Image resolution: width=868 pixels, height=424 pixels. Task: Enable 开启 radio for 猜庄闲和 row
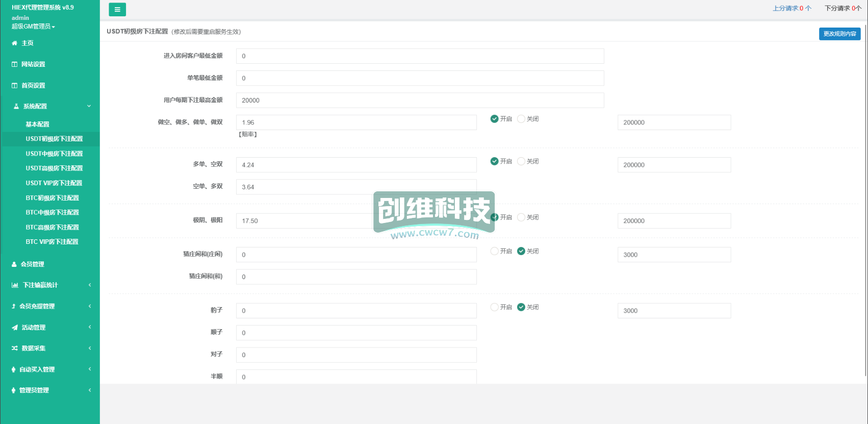(x=494, y=251)
